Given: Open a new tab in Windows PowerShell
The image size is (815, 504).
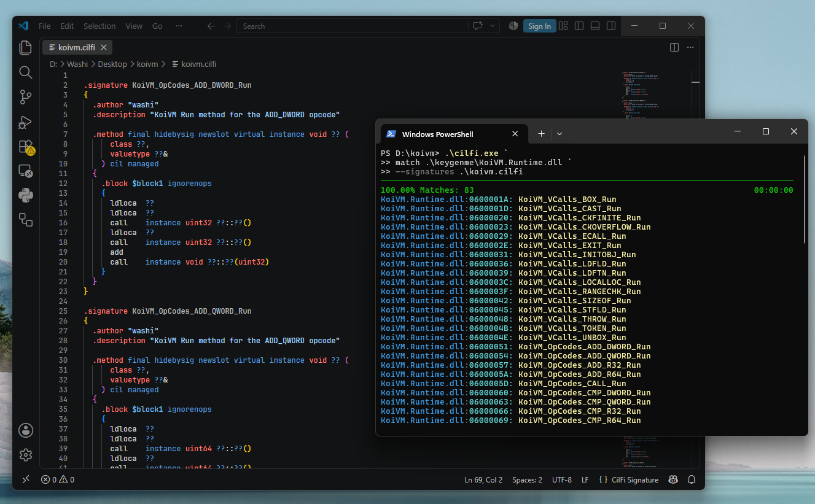Looking at the screenshot, I should pos(541,134).
